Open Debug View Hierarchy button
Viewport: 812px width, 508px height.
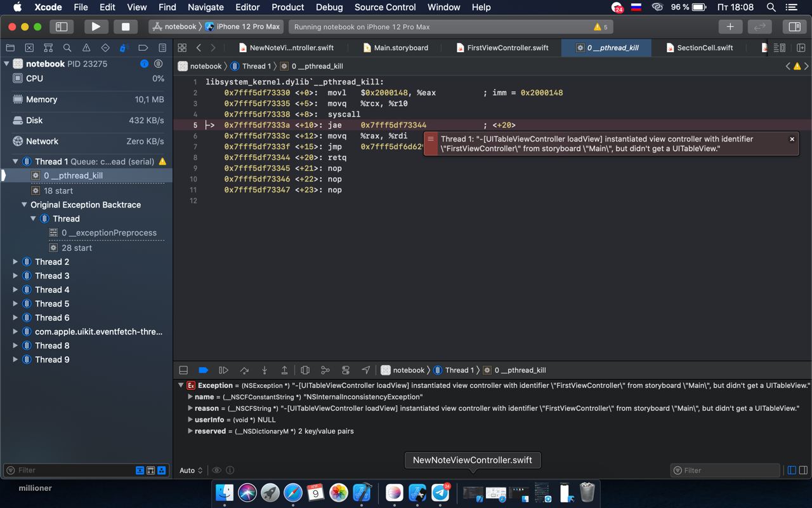pos(305,370)
